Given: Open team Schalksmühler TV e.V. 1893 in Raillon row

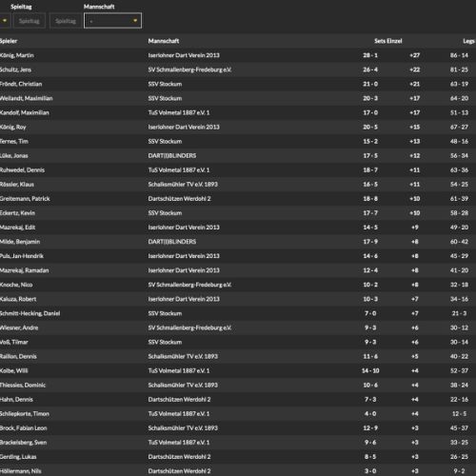Looking at the screenshot, I should (183, 356).
